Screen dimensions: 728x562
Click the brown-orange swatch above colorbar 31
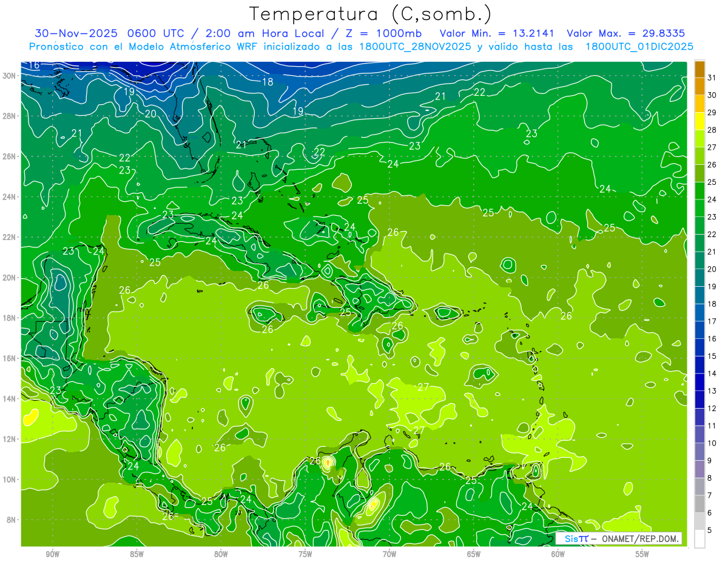point(699,69)
